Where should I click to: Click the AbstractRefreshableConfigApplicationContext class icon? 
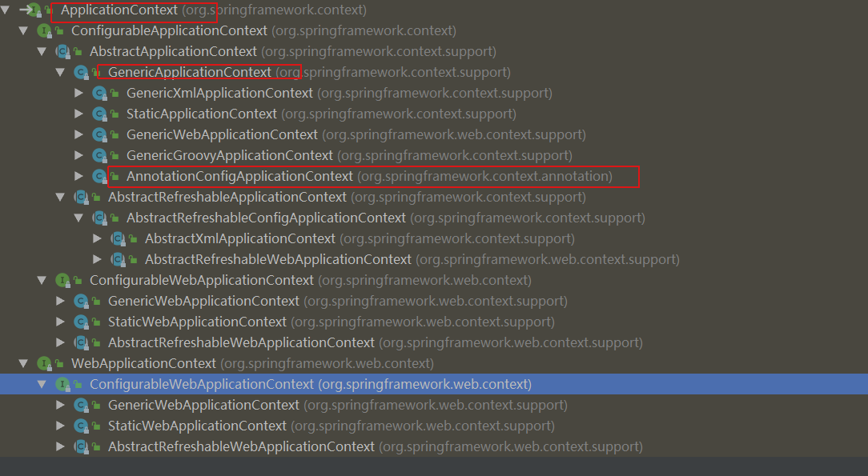click(99, 218)
